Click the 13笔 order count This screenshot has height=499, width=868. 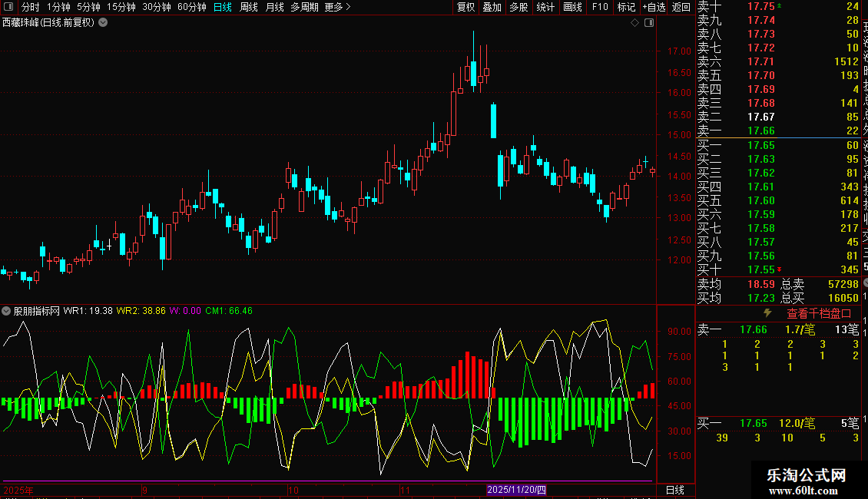point(847,329)
